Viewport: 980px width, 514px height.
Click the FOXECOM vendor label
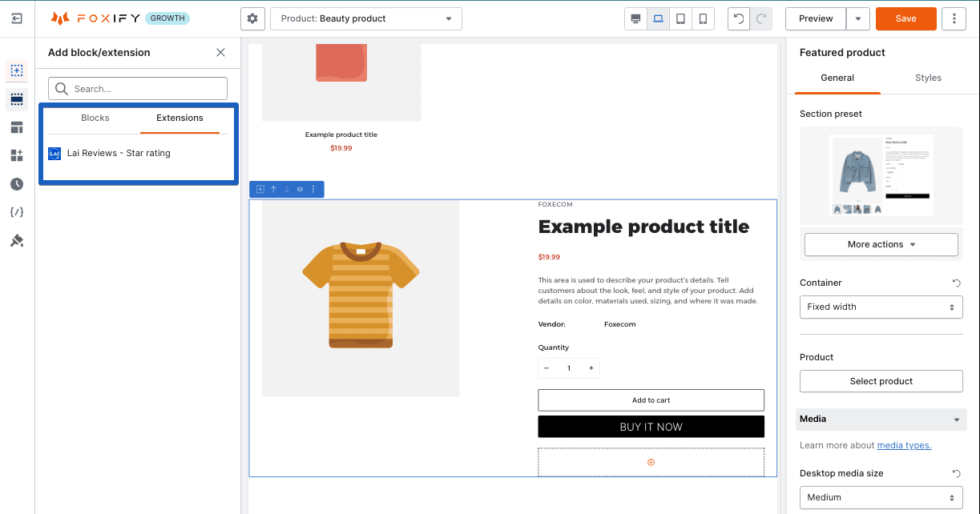click(555, 204)
